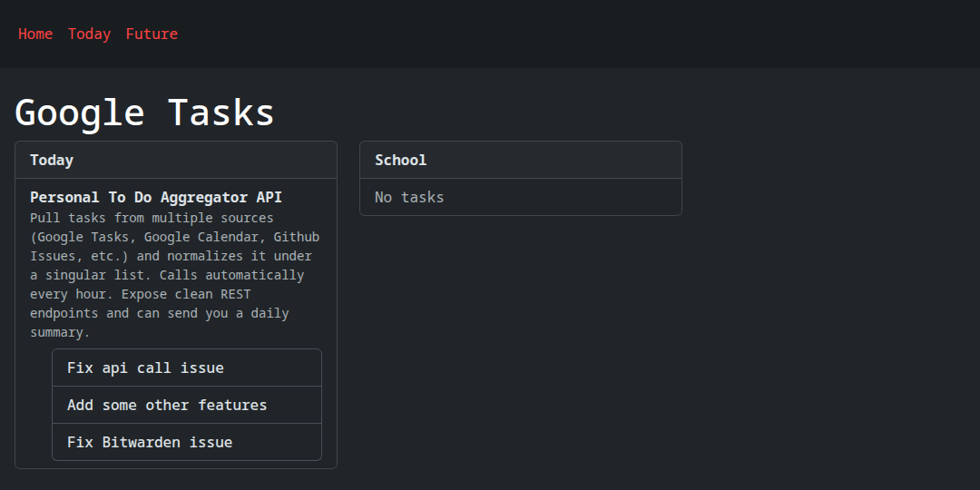Click the Github text in the task description

296,237
